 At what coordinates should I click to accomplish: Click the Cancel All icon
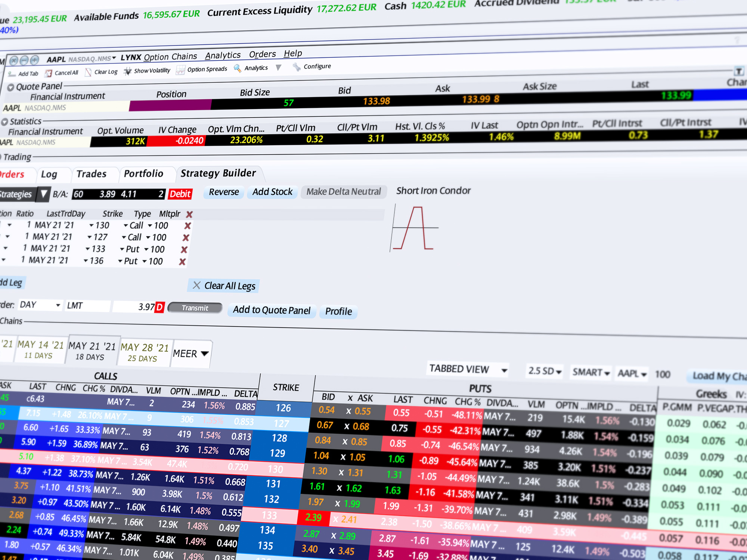tap(49, 73)
